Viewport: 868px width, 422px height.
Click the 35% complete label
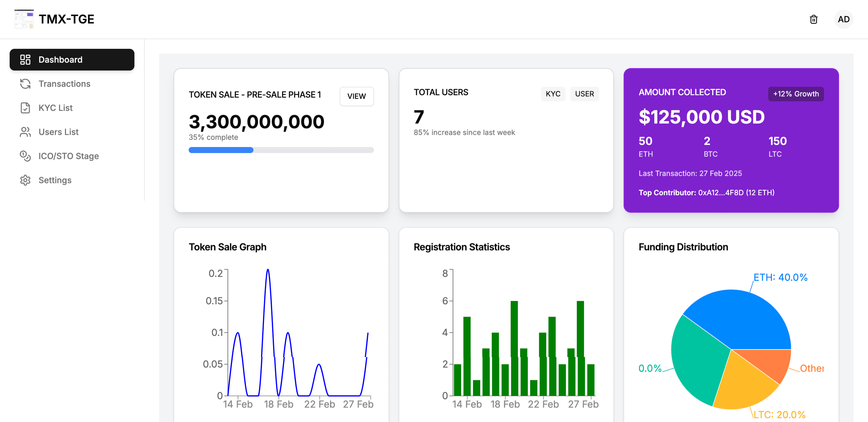pyautogui.click(x=213, y=137)
